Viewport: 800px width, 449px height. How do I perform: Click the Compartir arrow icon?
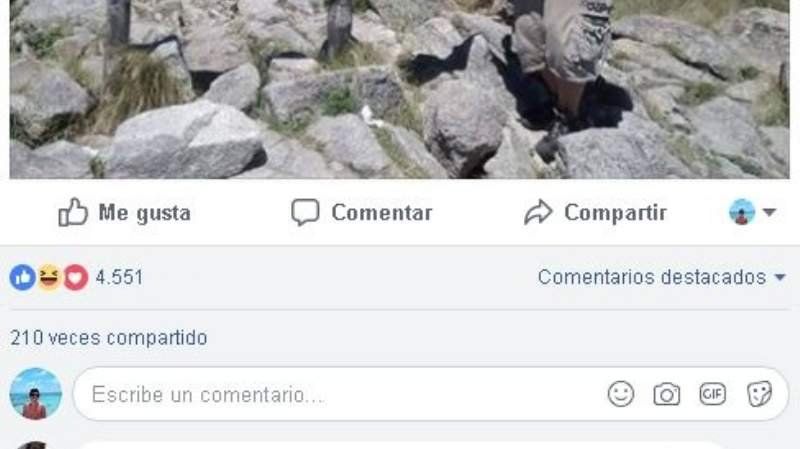(x=538, y=212)
